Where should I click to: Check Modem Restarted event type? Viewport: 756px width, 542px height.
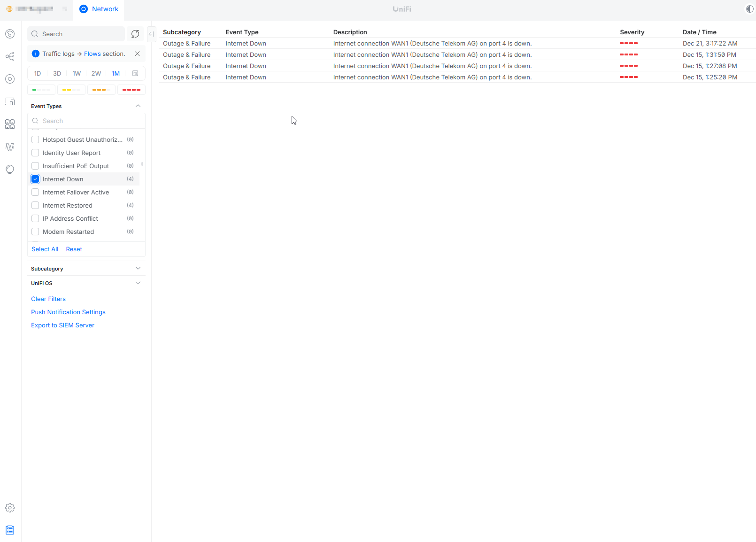click(35, 232)
